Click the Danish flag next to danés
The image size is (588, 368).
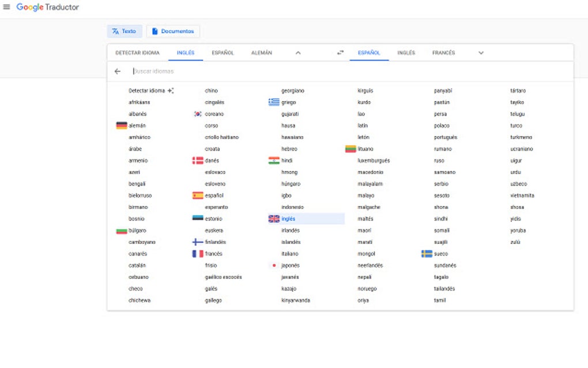click(x=198, y=160)
